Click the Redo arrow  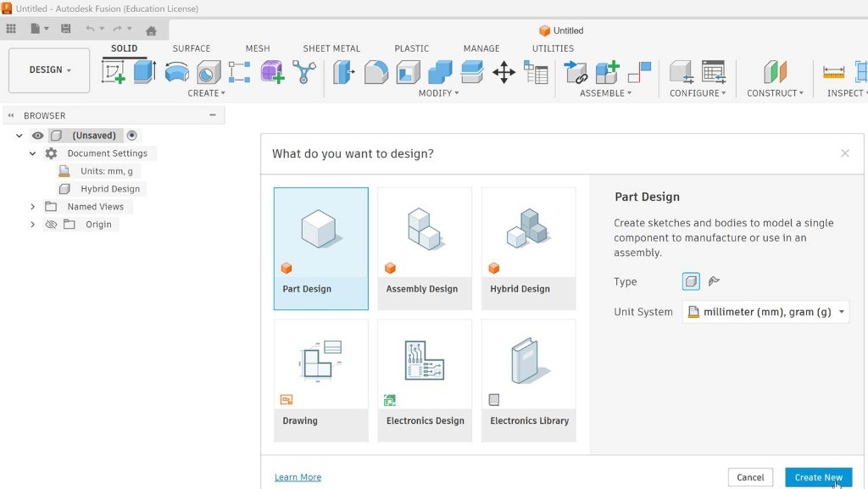[x=117, y=29]
